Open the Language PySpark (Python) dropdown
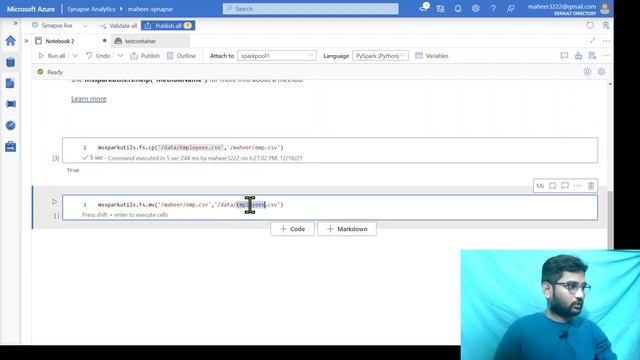Screen dimensions: 640x360 point(380,56)
